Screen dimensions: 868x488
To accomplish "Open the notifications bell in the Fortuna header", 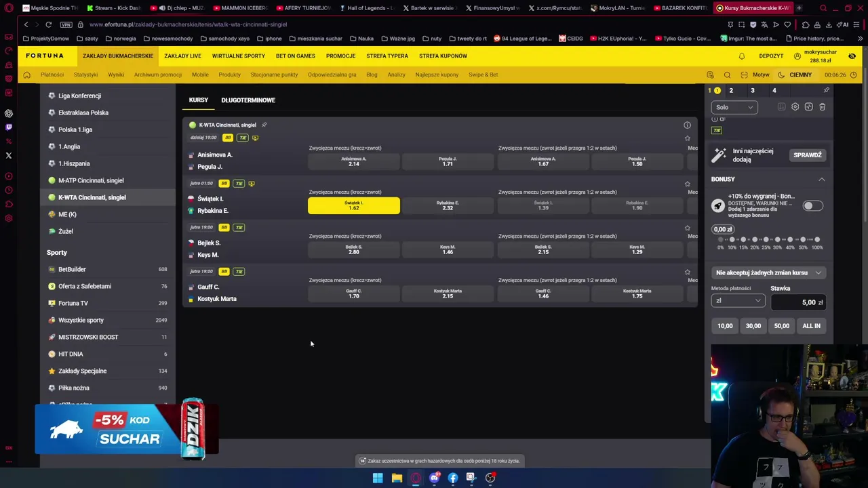I will (x=742, y=56).
